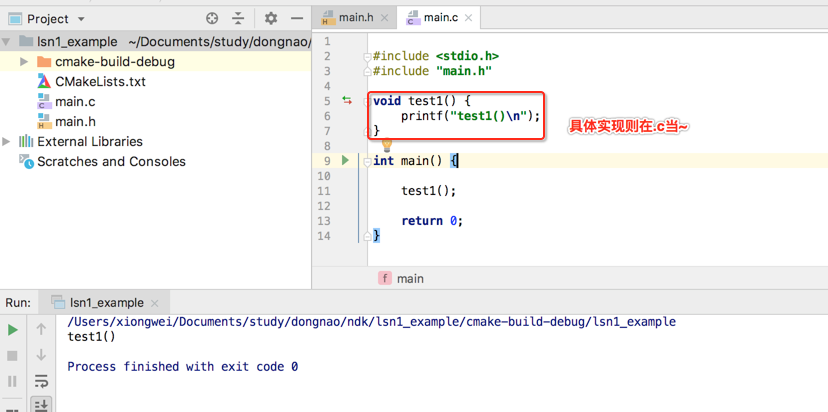Hide the Project tool window

tap(297, 19)
